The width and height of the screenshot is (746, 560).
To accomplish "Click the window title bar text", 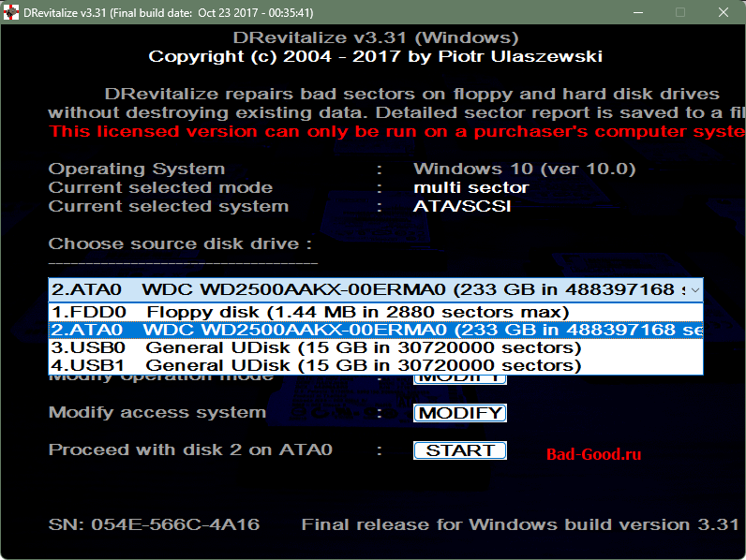I will pos(161,12).
